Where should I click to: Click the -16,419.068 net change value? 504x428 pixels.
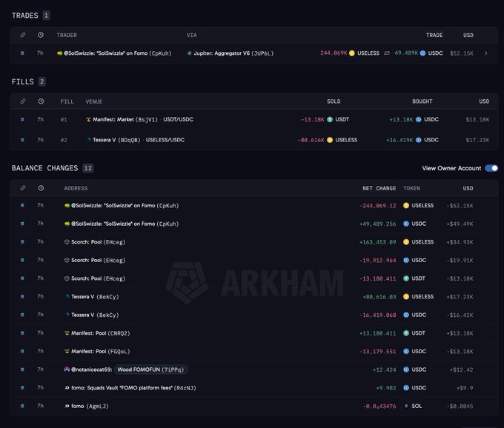tap(378, 315)
